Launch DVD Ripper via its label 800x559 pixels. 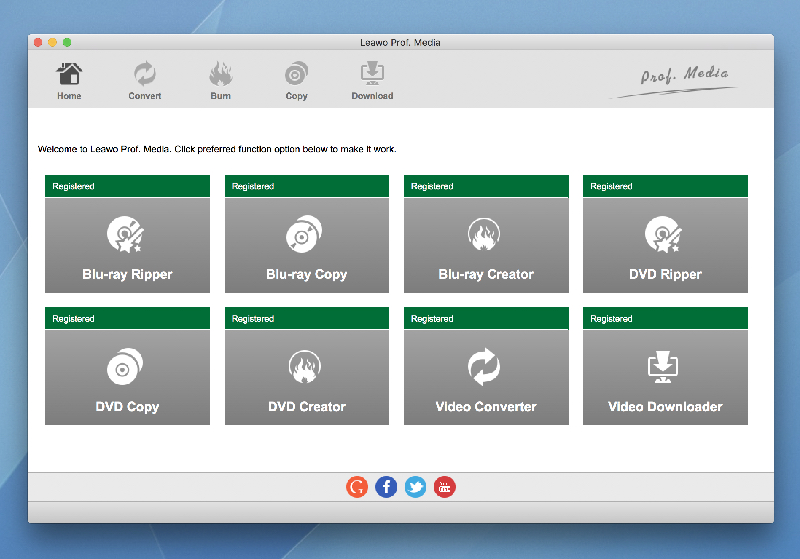tap(665, 274)
